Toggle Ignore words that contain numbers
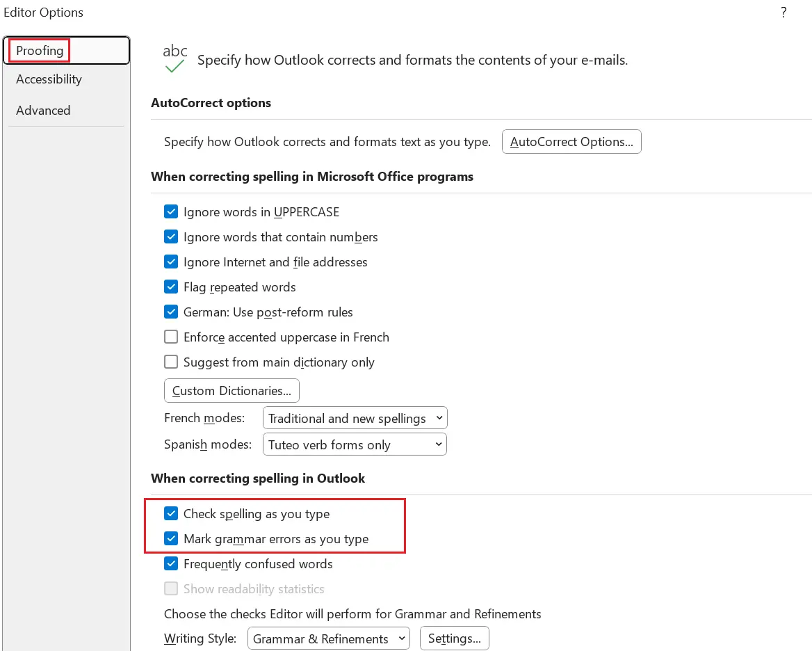The height and width of the screenshot is (651, 812). point(171,236)
